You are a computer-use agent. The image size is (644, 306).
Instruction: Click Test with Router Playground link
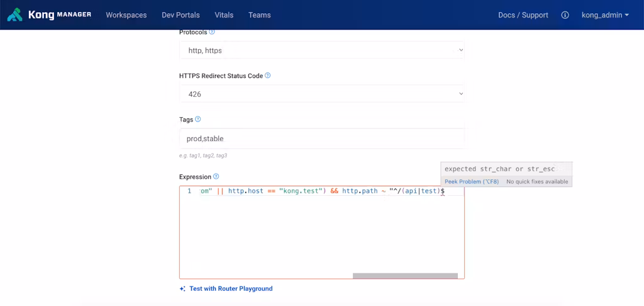click(x=231, y=289)
